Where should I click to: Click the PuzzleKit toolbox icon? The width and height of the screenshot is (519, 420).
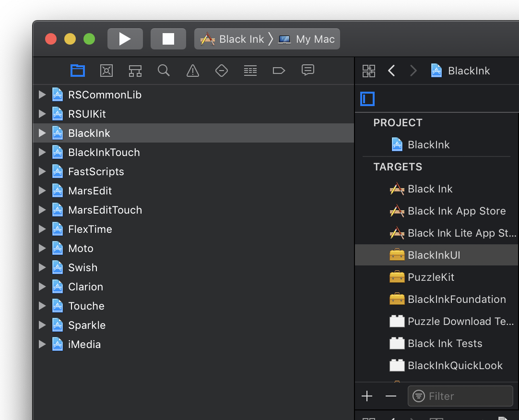[397, 277]
